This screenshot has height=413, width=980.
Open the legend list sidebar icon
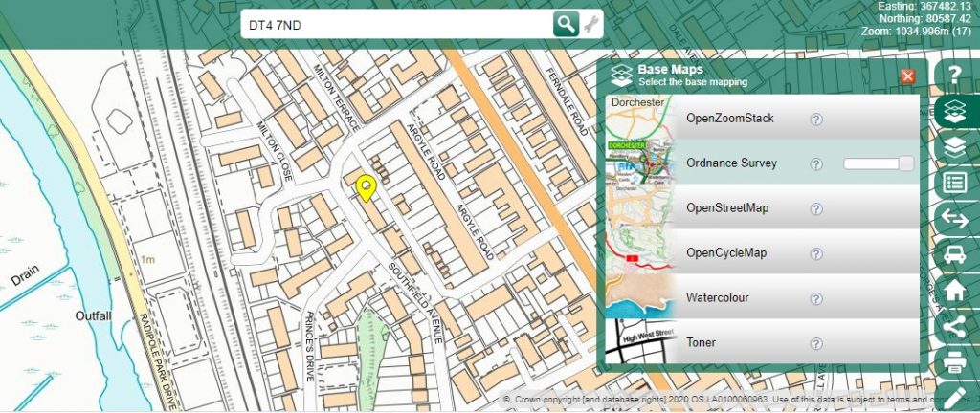[x=954, y=183]
